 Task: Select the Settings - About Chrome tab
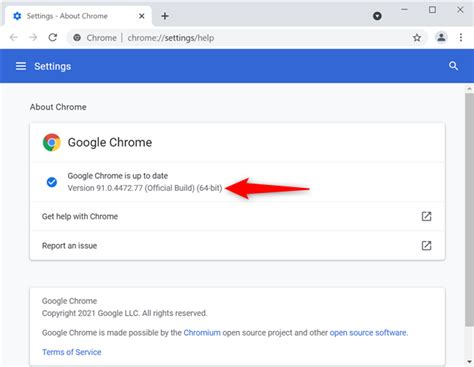[78, 16]
